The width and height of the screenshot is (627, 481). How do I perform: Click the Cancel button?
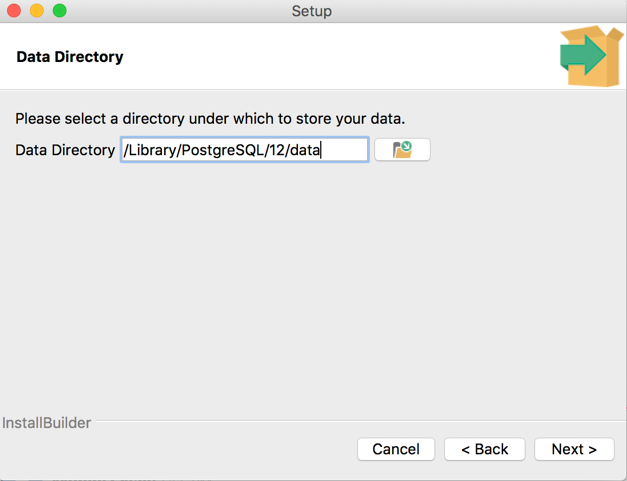pyautogui.click(x=396, y=449)
